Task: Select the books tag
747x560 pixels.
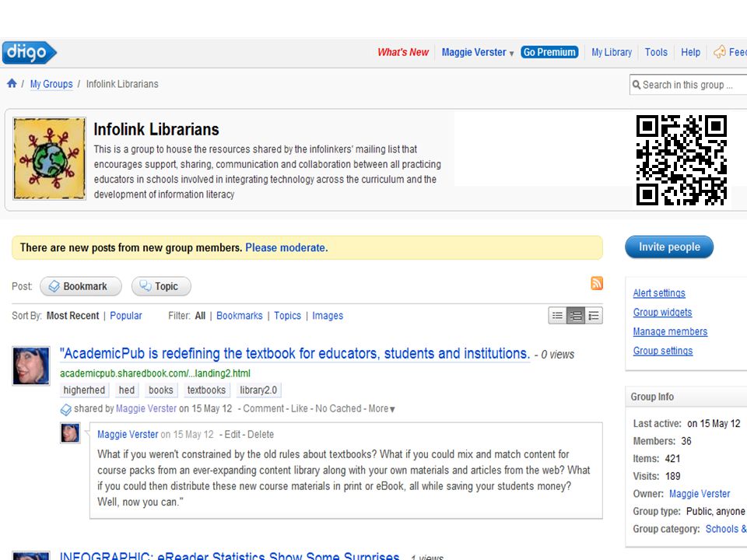Action: coord(161,390)
